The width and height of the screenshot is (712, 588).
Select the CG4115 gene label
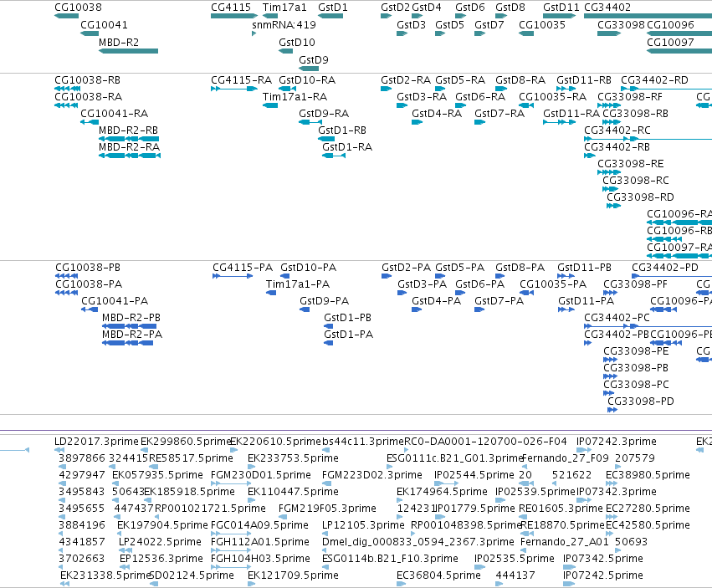click(x=231, y=8)
